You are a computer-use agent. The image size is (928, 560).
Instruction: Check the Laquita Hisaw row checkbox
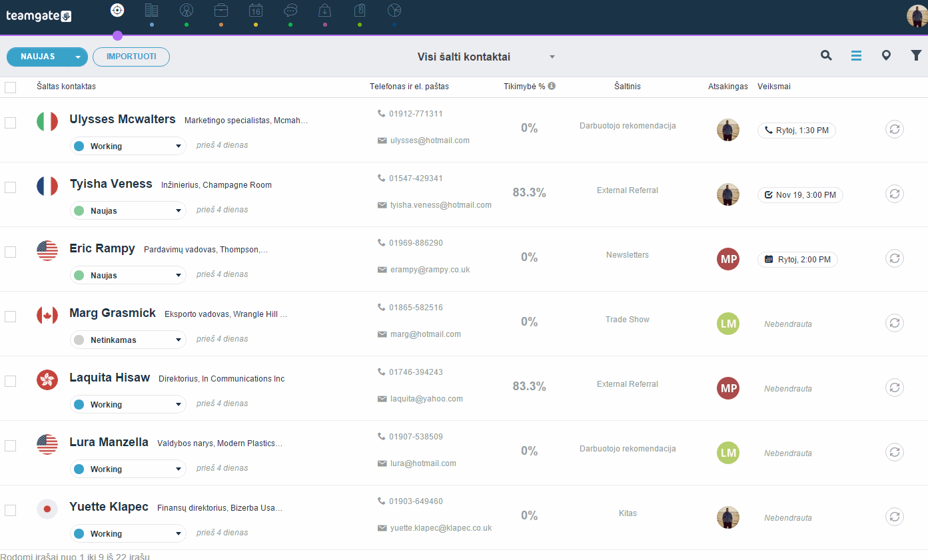(10, 381)
